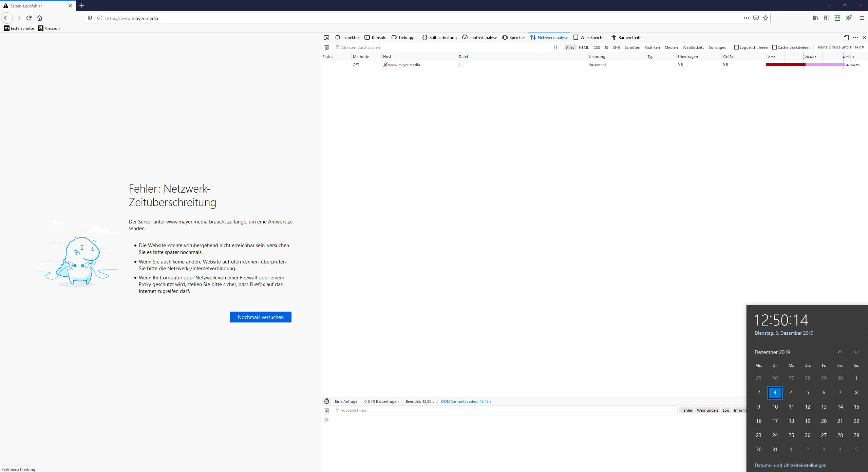Open Amazon bookmark
Image resolution: width=868 pixels, height=472 pixels.
point(49,28)
